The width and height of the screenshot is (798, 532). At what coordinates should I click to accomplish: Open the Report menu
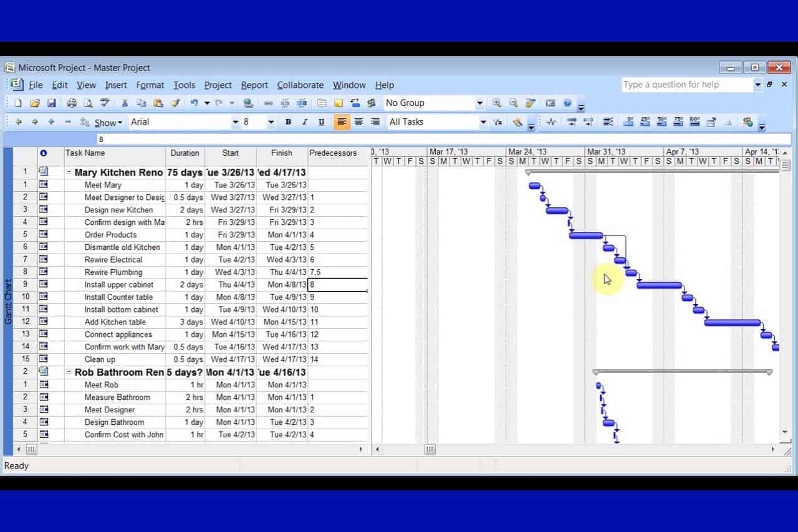click(254, 85)
